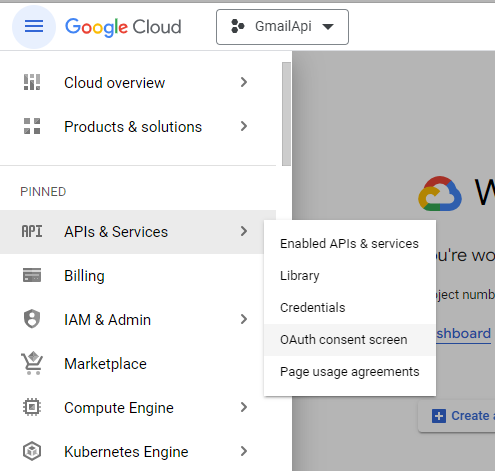Click the Kubernetes Engine hexagon icon
The image size is (495, 471).
(x=32, y=451)
